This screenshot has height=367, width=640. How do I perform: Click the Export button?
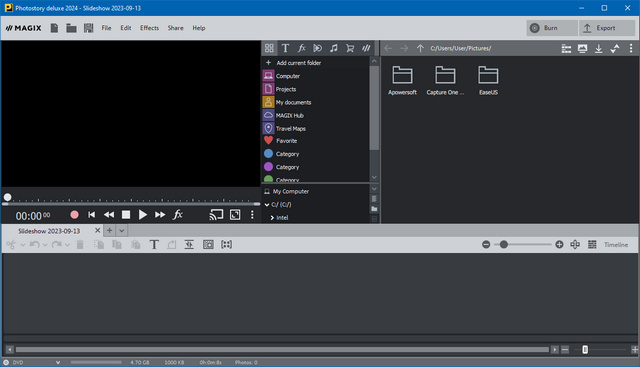point(607,28)
